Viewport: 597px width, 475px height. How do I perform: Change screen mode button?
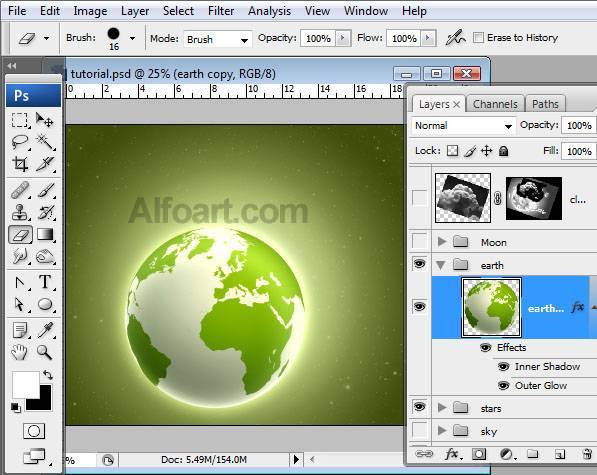point(34,456)
